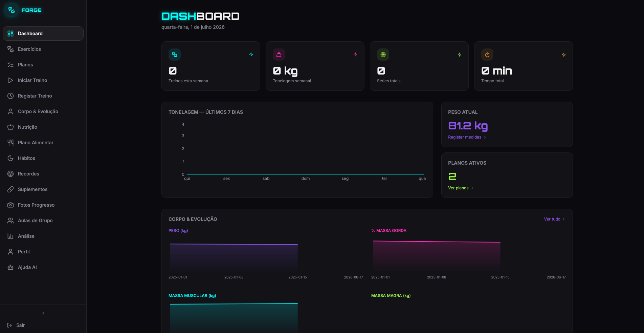Click the Recordes target icon
644x333 pixels.
point(10,174)
